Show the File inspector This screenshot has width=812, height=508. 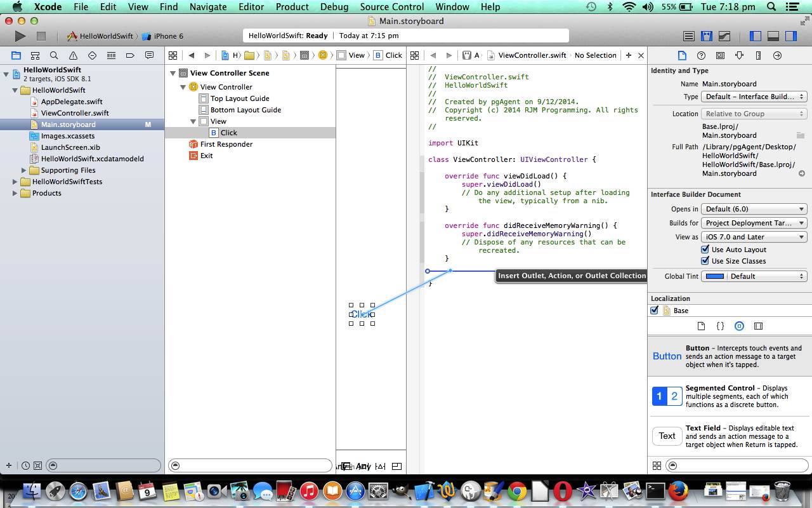point(682,55)
